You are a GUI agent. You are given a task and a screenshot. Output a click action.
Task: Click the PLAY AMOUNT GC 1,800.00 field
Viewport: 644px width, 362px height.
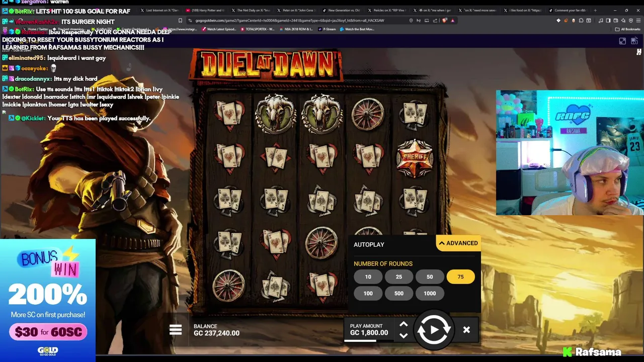click(369, 330)
